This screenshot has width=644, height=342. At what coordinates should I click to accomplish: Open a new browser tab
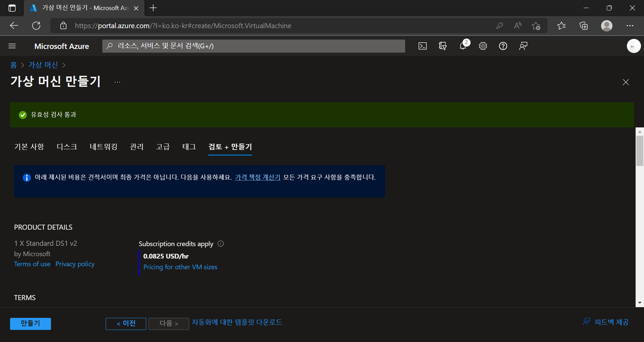[153, 8]
